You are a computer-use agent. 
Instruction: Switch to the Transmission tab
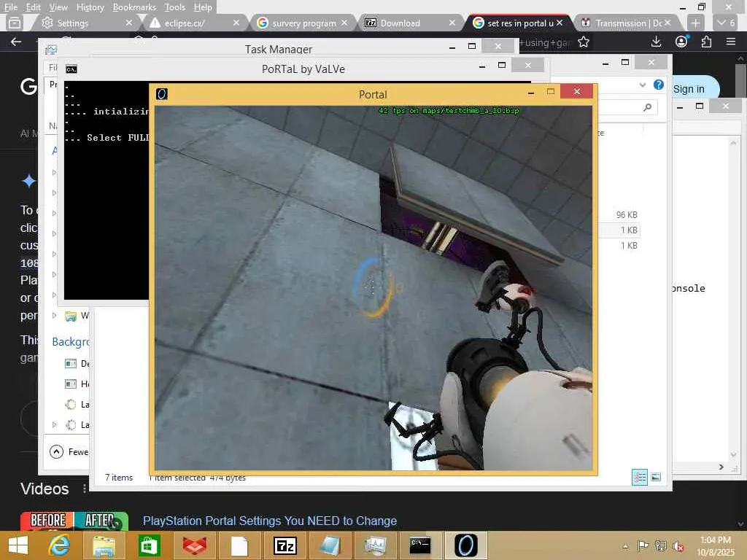(625, 23)
